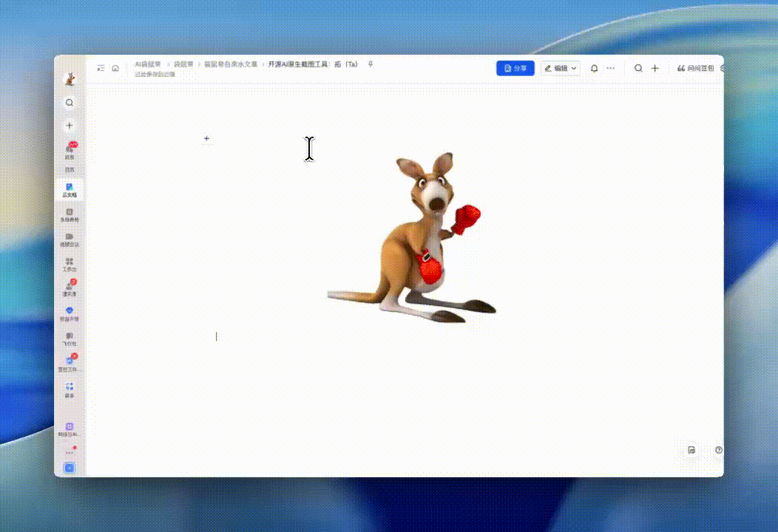This screenshot has height=532, width=778.
Task: Click the small plus block handle in document
Action: click(207, 138)
